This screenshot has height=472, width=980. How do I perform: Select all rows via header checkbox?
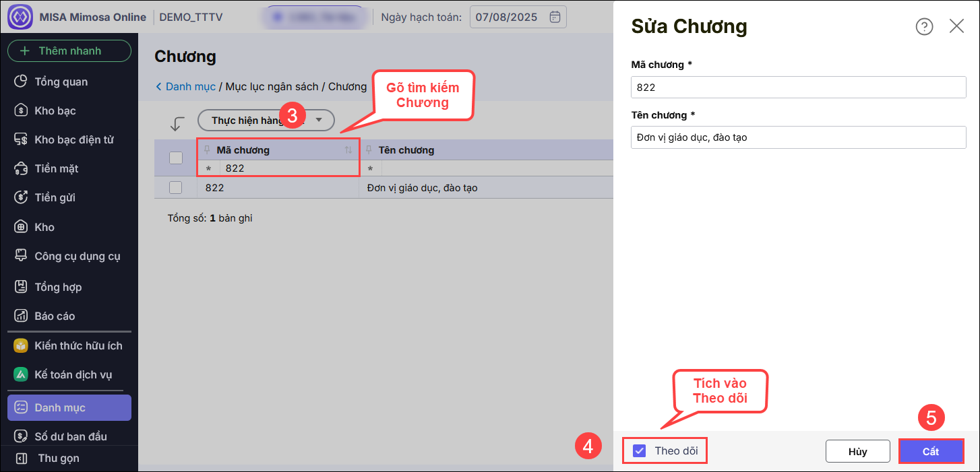pos(175,158)
